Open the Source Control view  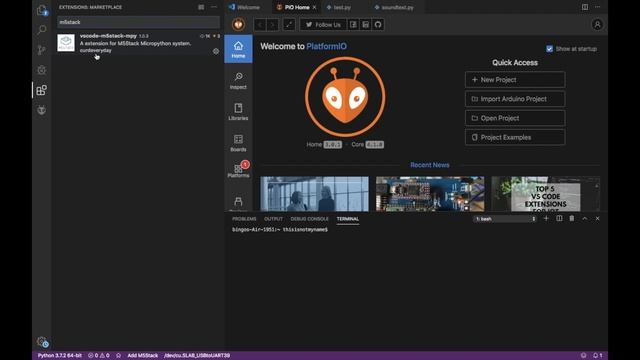point(42,50)
